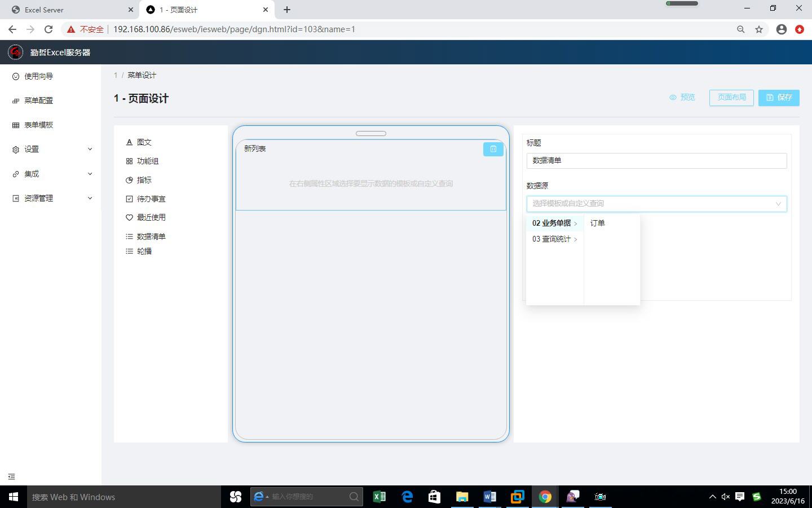Viewport: 812px width, 508px height.
Task: Click the 标题 text input field
Action: [x=656, y=161]
